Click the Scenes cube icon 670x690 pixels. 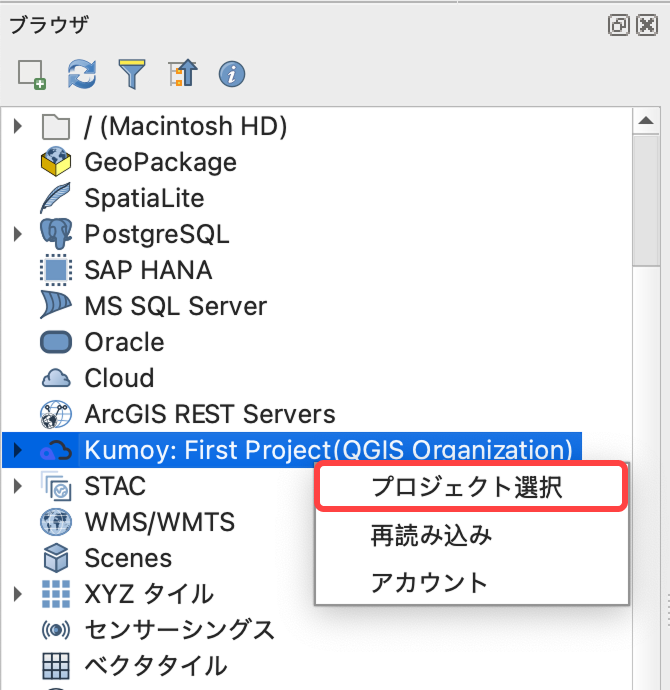tap(55, 558)
